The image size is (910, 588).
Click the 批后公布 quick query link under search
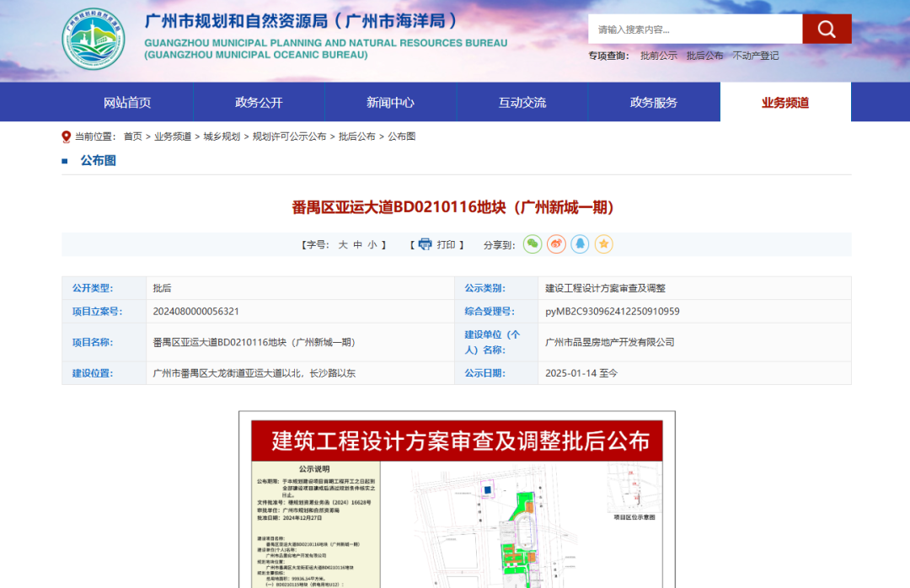point(704,56)
